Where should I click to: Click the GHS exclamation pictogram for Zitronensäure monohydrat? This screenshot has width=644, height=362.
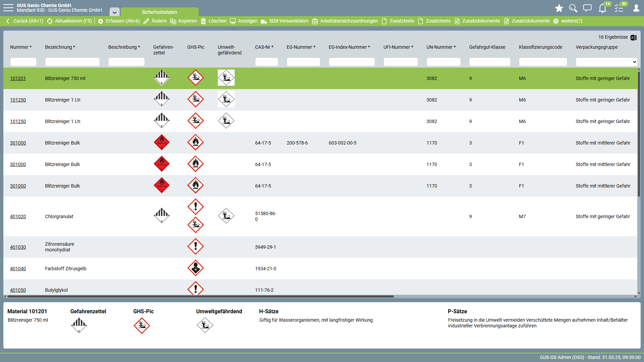point(196,247)
